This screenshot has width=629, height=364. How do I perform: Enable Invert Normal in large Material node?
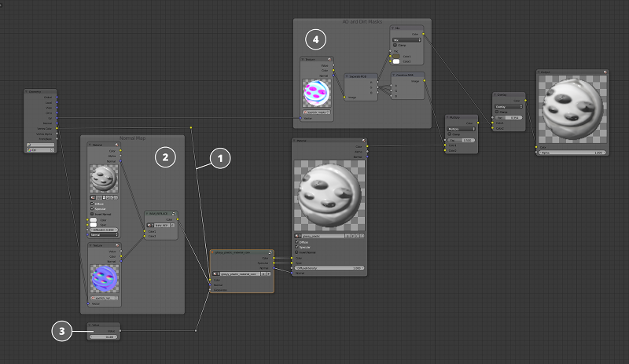tap(296, 252)
